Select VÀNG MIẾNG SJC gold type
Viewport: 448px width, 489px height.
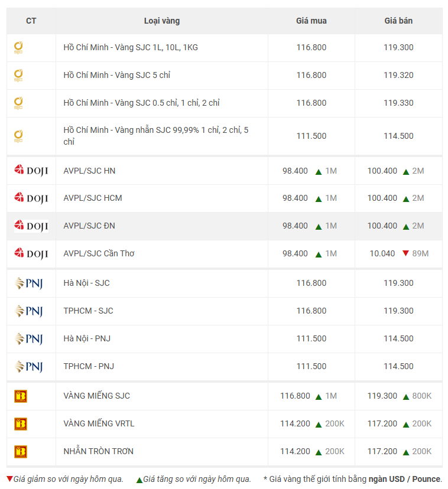96,396
